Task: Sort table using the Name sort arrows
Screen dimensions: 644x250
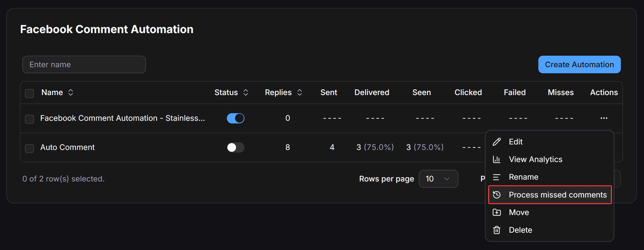Action: tap(70, 92)
